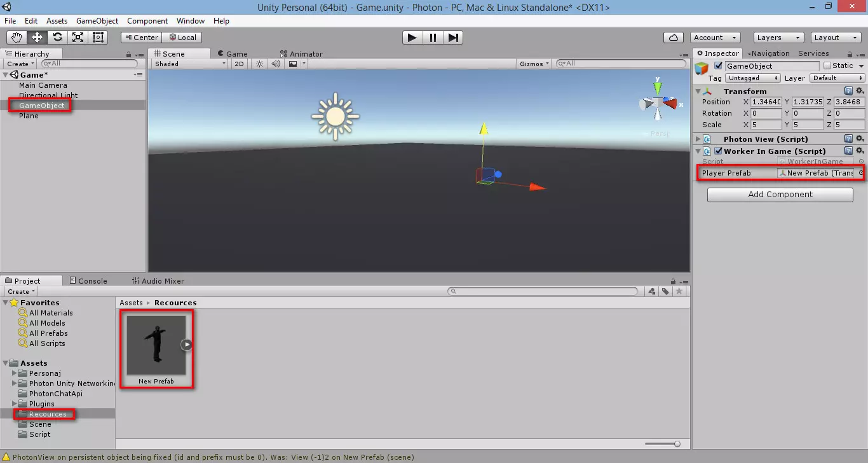Open the Tag Untagged dropdown
Screen dimensions: 868x463
(x=753, y=78)
